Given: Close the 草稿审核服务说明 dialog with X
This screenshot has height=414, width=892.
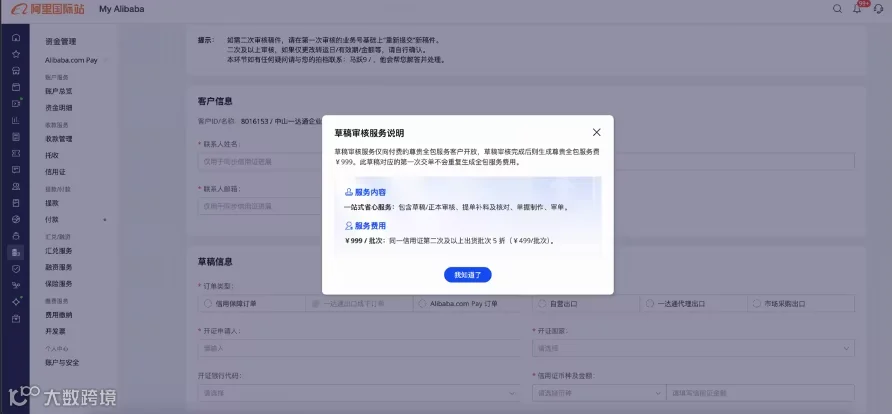Looking at the screenshot, I should click(596, 133).
